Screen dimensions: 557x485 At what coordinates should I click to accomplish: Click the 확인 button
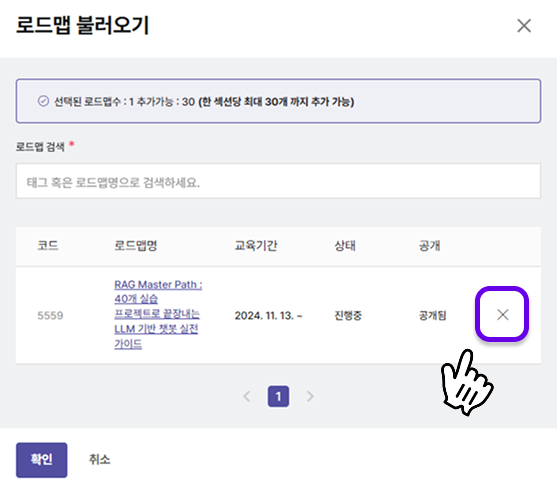tap(42, 460)
